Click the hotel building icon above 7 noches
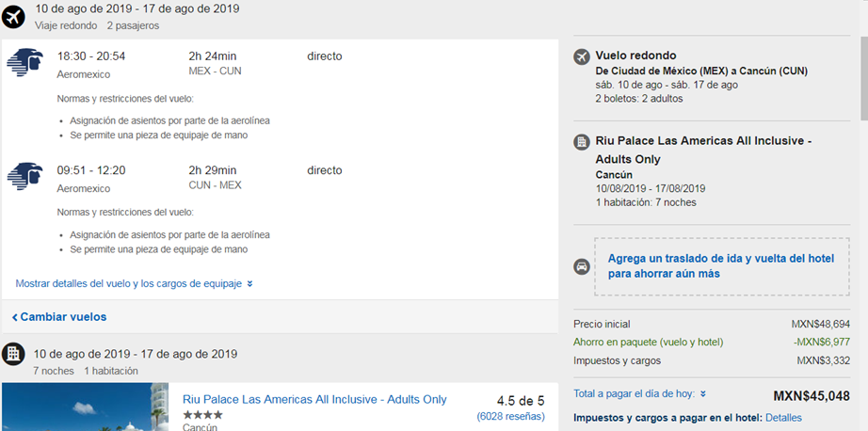868x431 pixels. point(14,354)
